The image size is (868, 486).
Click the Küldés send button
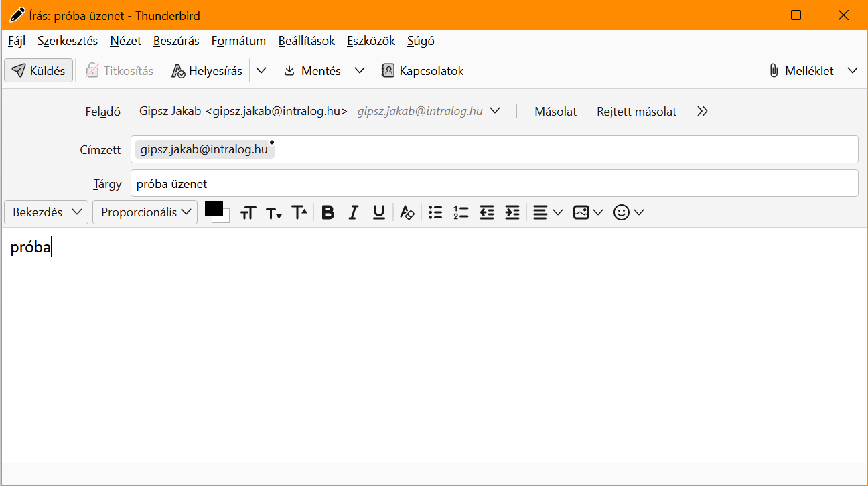[39, 70]
